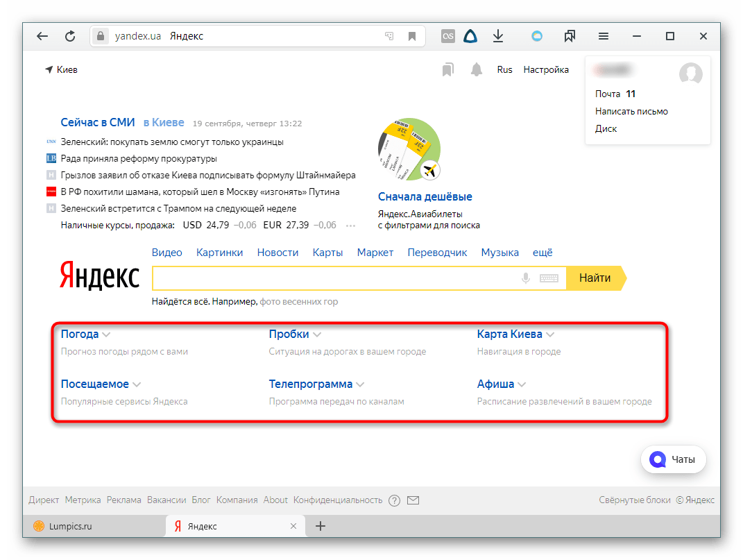
Task: Click the envelope feedback icon in footer
Action: tap(413, 500)
